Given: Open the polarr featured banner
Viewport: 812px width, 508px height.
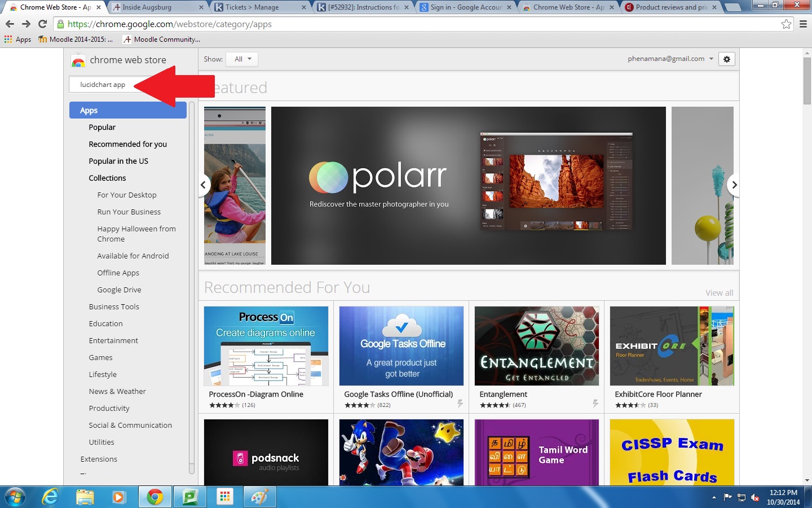Looking at the screenshot, I should coord(469,186).
